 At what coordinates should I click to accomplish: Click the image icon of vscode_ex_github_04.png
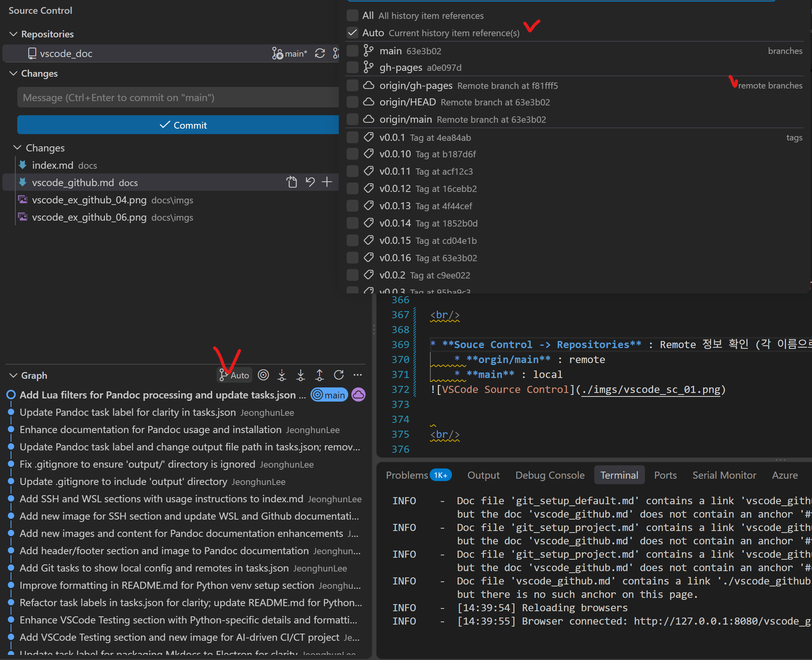pos(23,200)
